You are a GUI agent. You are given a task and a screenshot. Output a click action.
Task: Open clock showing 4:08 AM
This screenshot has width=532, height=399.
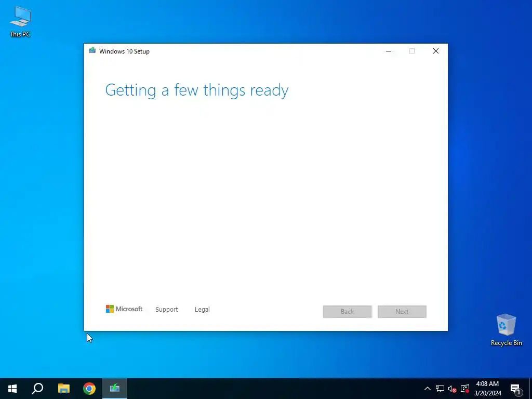[x=487, y=389]
